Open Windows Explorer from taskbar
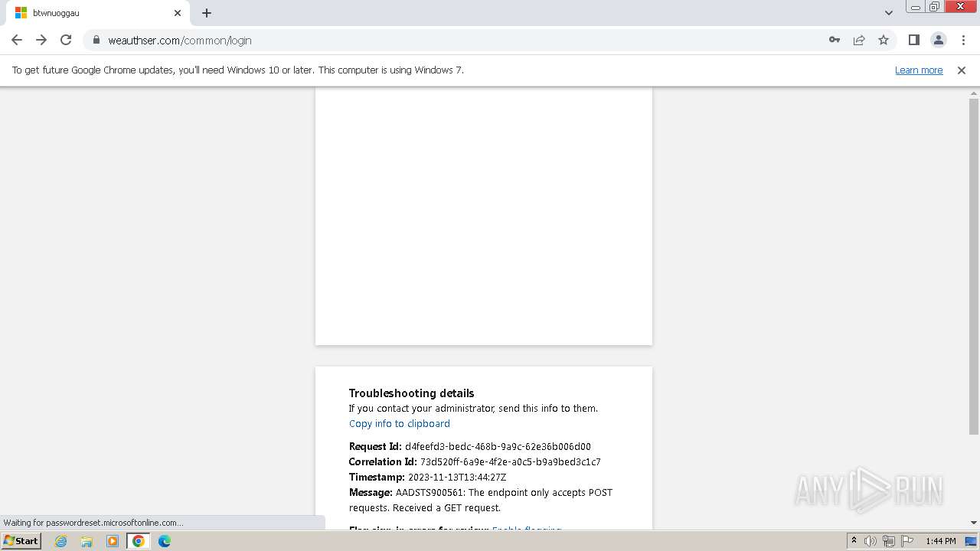 tap(87, 541)
